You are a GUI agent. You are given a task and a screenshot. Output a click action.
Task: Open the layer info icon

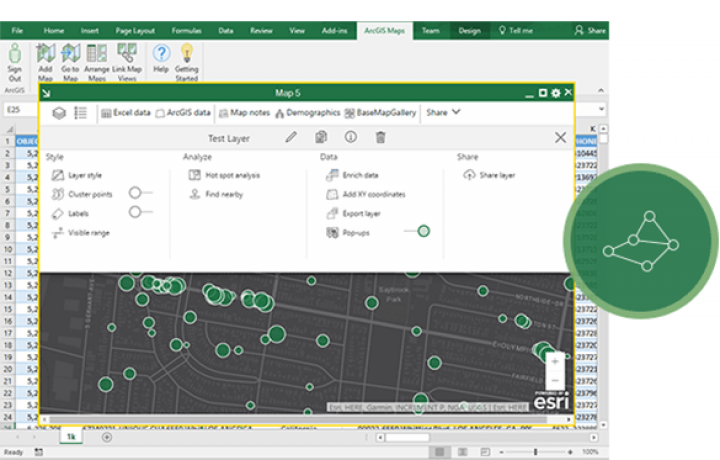click(x=351, y=137)
